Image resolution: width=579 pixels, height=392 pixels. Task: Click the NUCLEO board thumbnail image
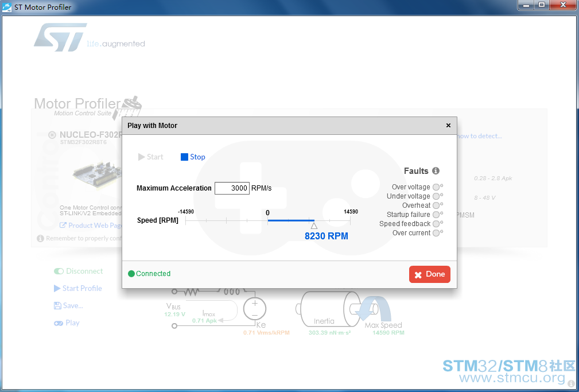[x=97, y=177]
